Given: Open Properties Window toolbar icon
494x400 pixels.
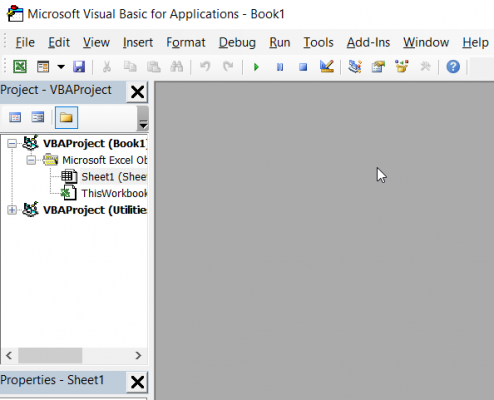Looking at the screenshot, I should pos(378,67).
